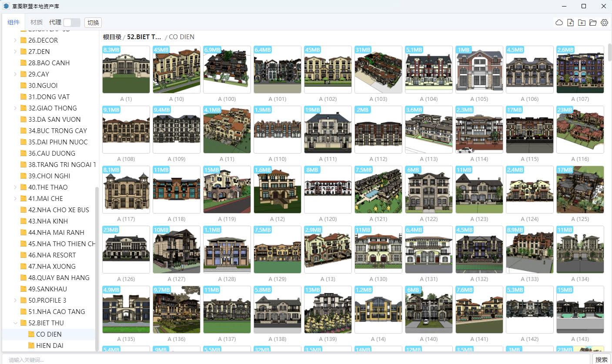Expand the 26.DECOR folder
Screen dimensions: 612x364
[15, 40]
